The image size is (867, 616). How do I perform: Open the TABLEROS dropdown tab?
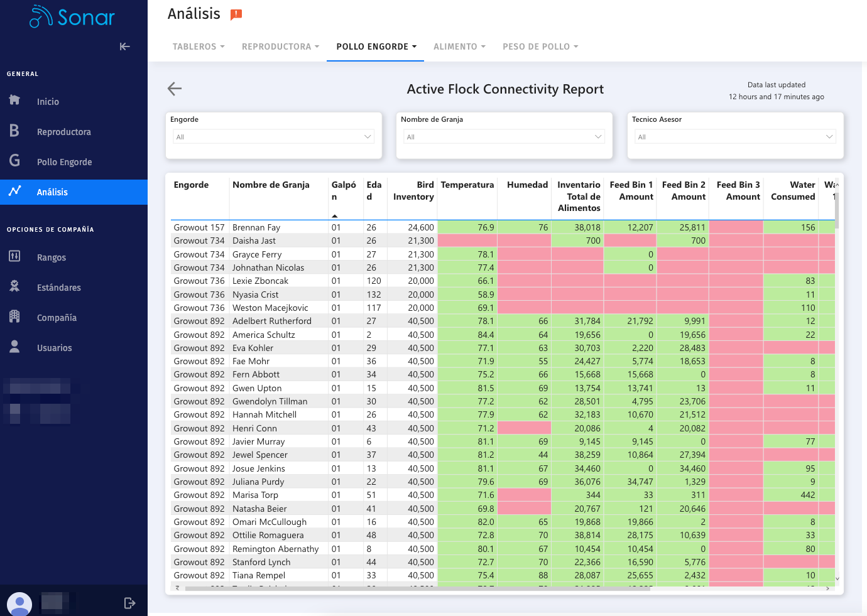click(199, 46)
